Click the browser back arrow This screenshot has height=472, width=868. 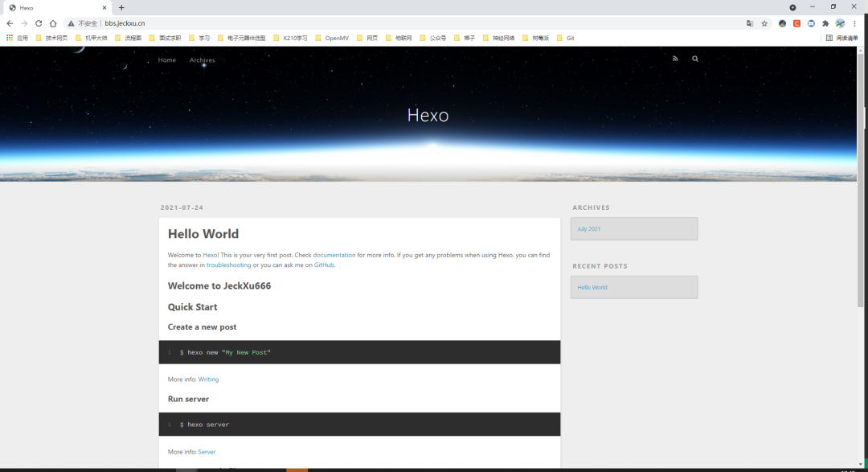[x=10, y=23]
